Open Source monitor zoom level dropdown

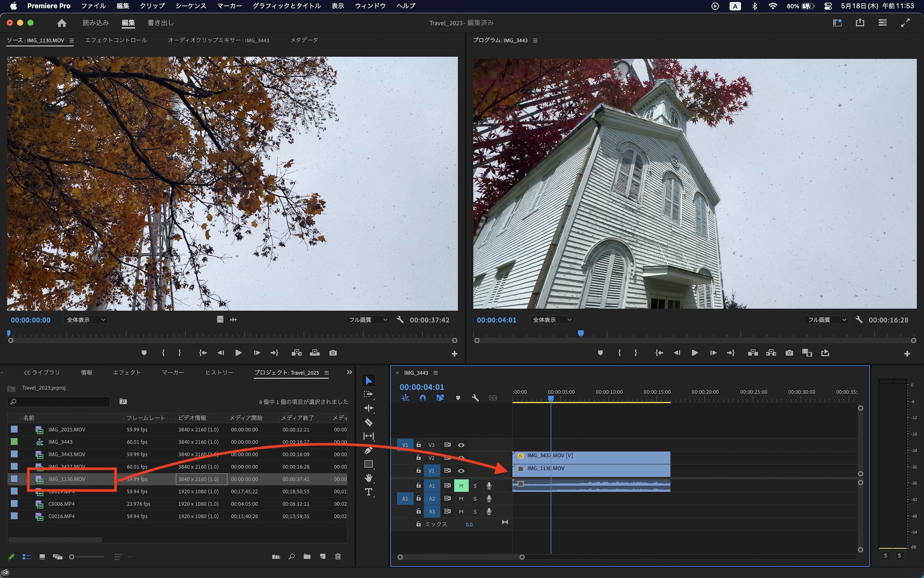pyautogui.click(x=86, y=320)
